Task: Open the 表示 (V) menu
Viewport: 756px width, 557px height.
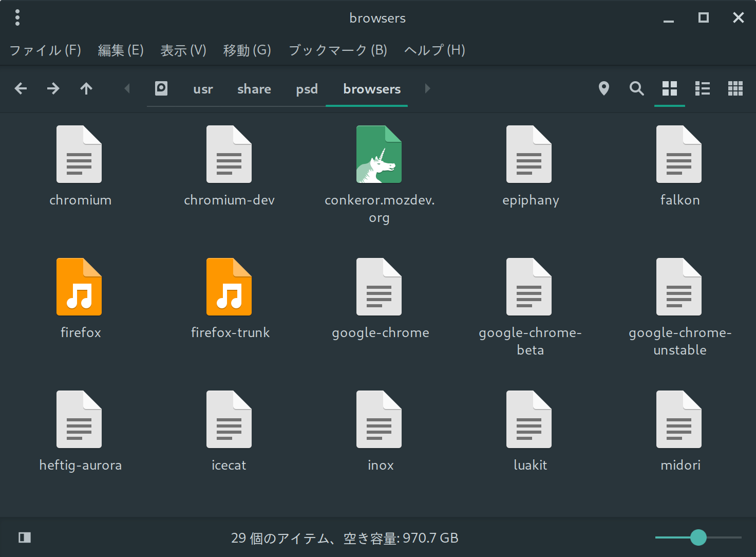Action: click(x=183, y=50)
